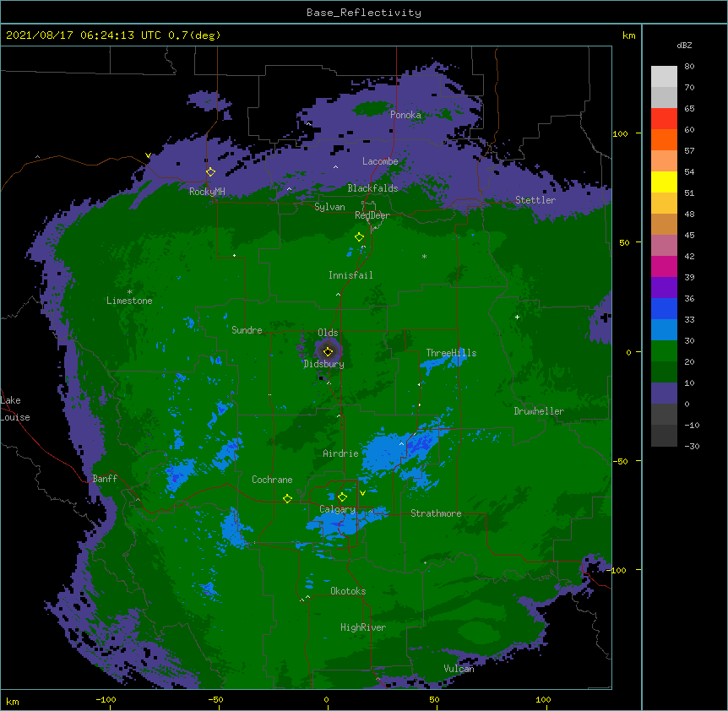Click the Ponoka city label
The image size is (728, 711).
tap(405, 115)
